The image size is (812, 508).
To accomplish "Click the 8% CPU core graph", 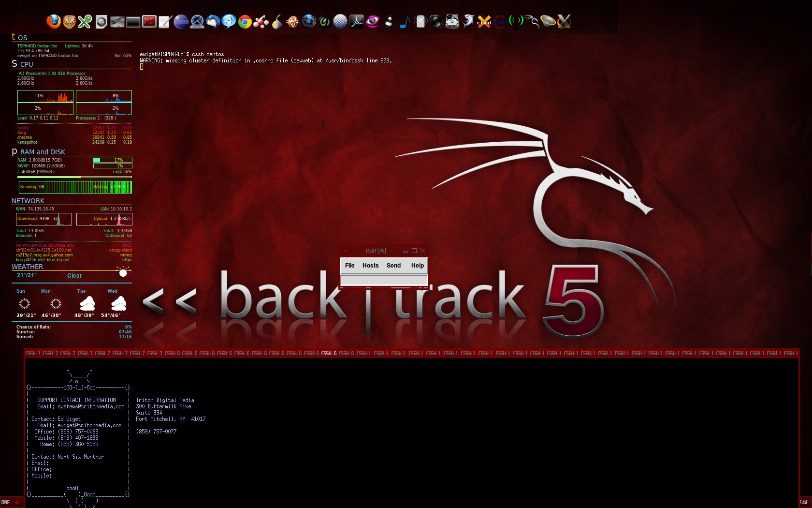I will click(x=104, y=96).
